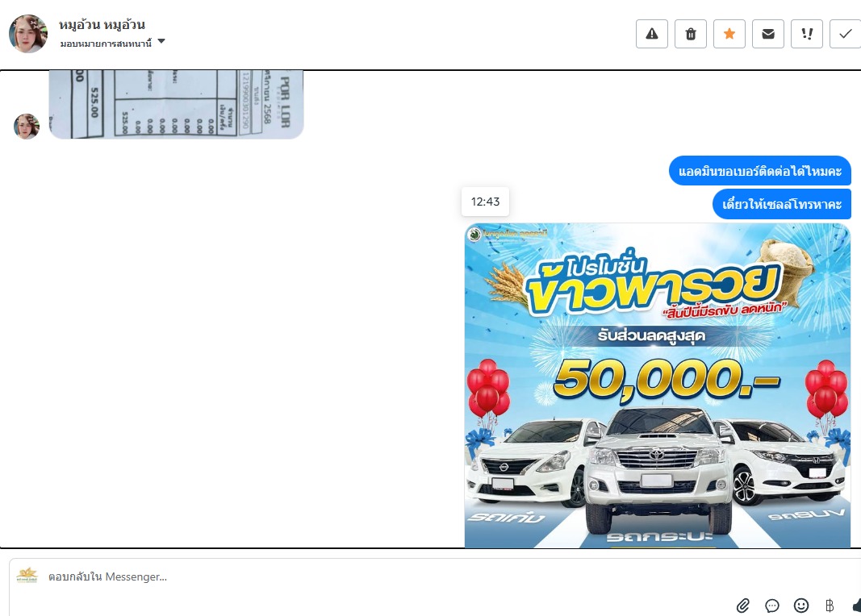This screenshot has height=616, width=861.
Task: Select the message asking for contact number
Action: coord(760,171)
